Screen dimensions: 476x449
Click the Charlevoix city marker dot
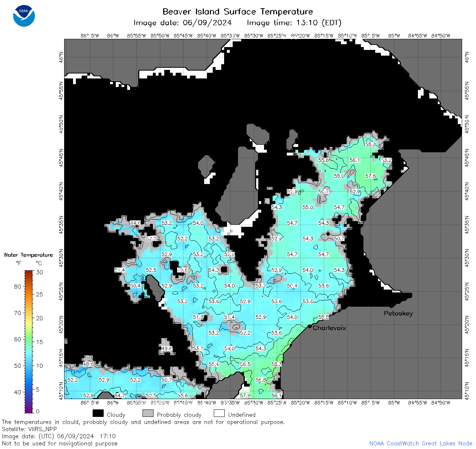tap(310, 326)
